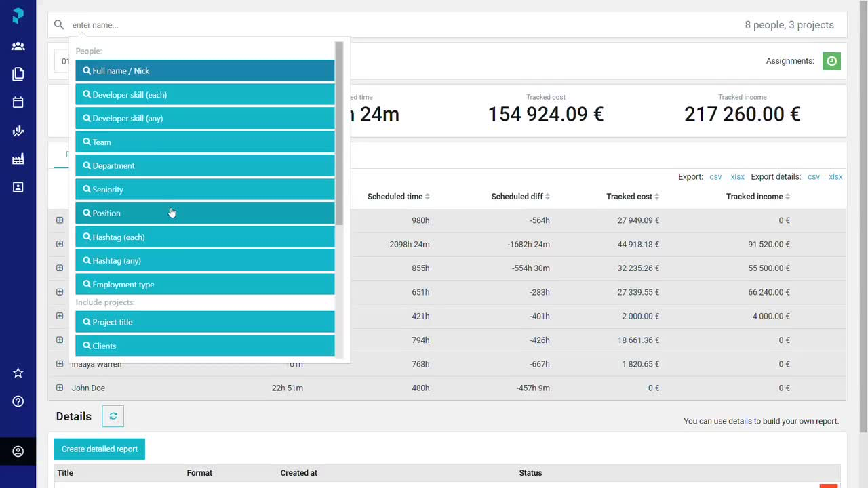Expand the row with 794h scheduled time
The height and width of the screenshot is (488, 868).
coord(60,340)
